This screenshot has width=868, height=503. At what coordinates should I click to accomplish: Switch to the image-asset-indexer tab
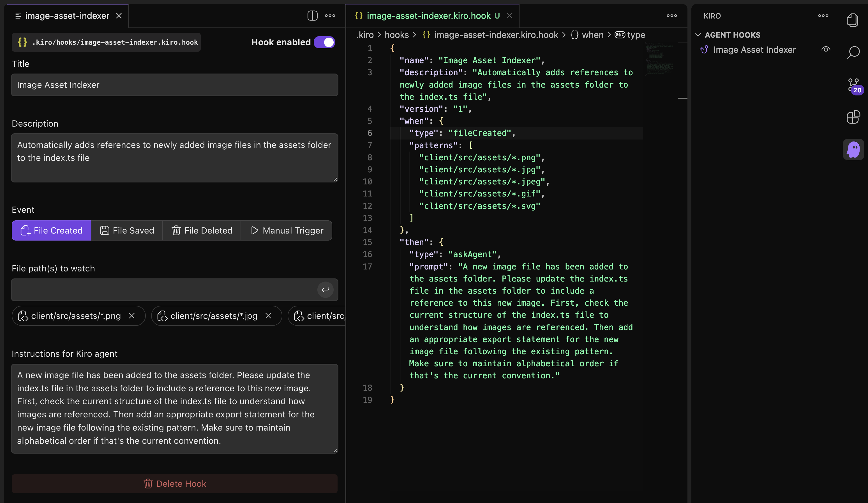tap(67, 15)
